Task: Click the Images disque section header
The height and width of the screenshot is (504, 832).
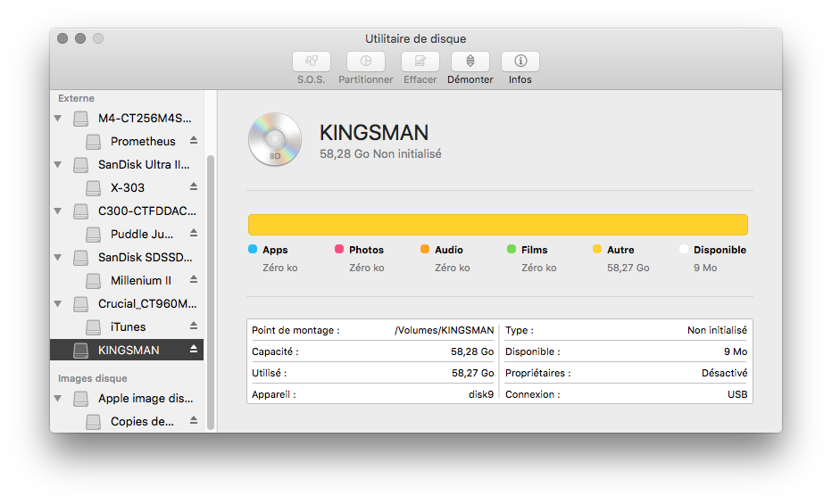Action: point(92,378)
